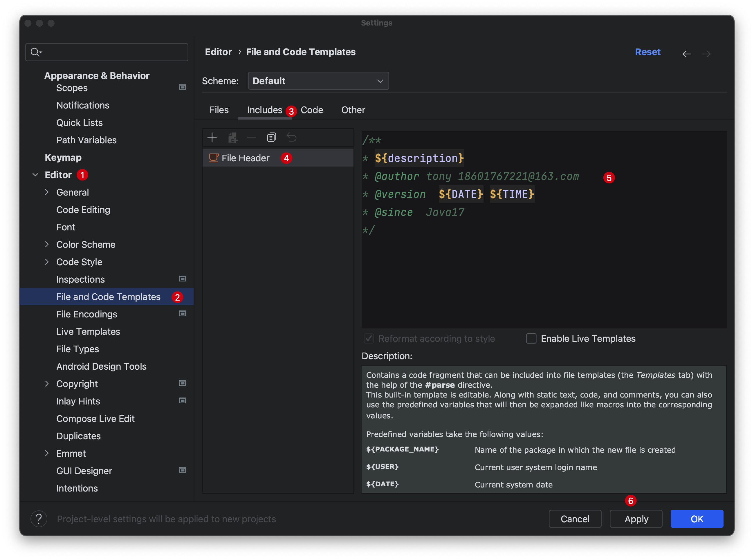This screenshot has width=754, height=560.
Task: Open the Scheme Default dropdown
Action: click(x=318, y=81)
